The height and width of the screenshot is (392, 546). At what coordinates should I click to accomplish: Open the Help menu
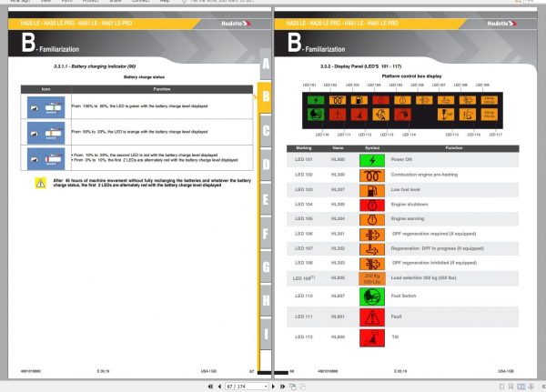(165, 2)
